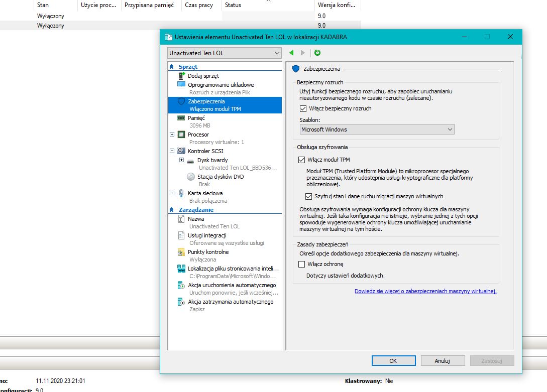Click the Oprogramowanie układowe monitor icon
547x392 pixels.
tap(181, 85)
